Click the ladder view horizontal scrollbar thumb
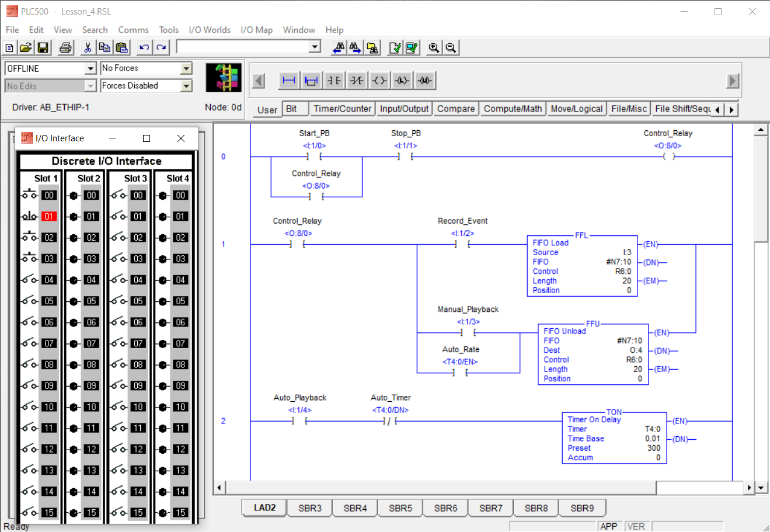The image size is (770, 532). [441, 487]
